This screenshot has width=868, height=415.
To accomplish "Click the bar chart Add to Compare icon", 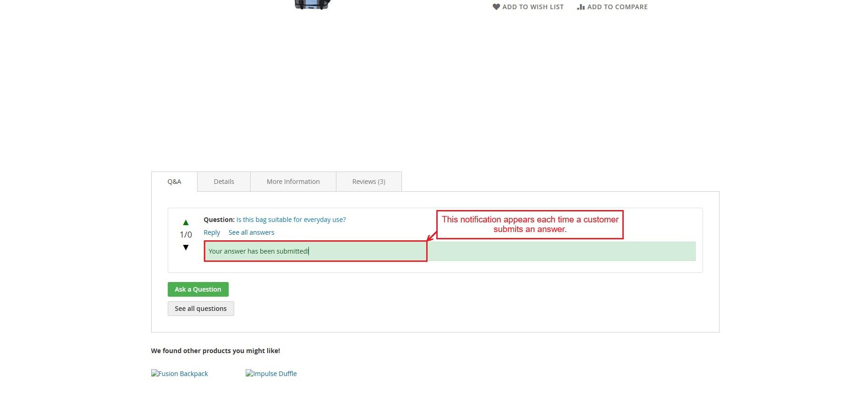I will [x=581, y=7].
